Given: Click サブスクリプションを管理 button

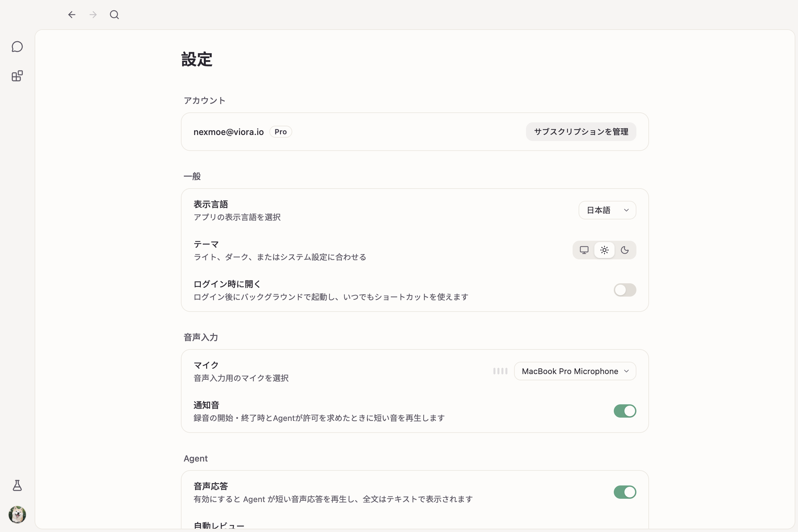Looking at the screenshot, I should (x=581, y=132).
